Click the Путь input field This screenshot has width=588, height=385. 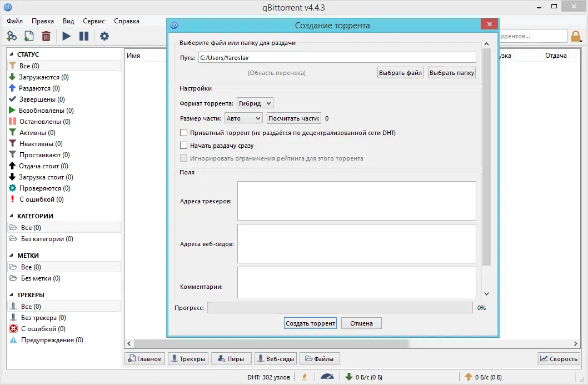337,57
